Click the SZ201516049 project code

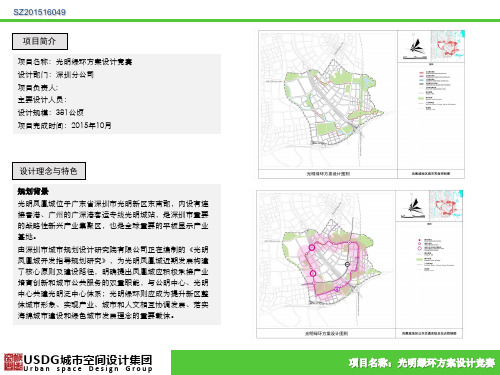click(39, 12)
